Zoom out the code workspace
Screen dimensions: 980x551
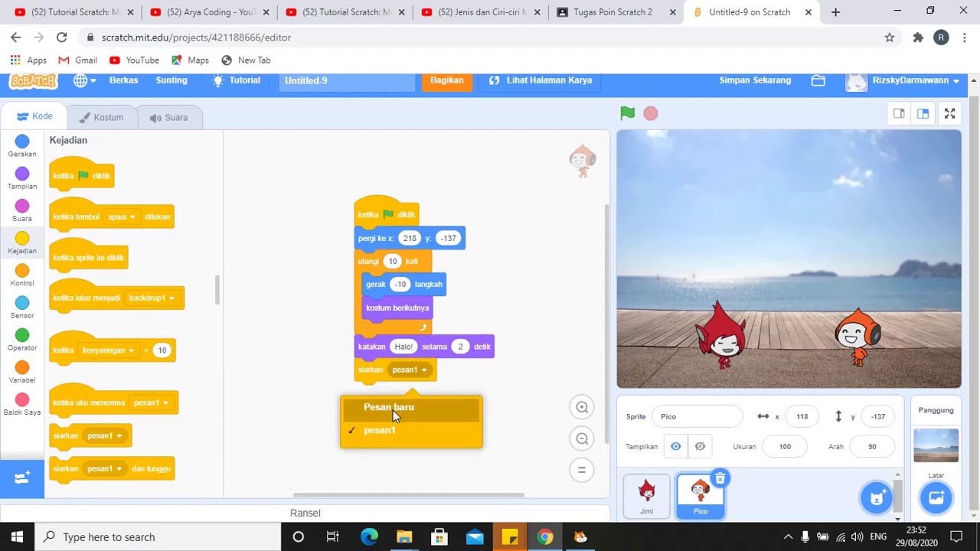[x=582, y=439]
